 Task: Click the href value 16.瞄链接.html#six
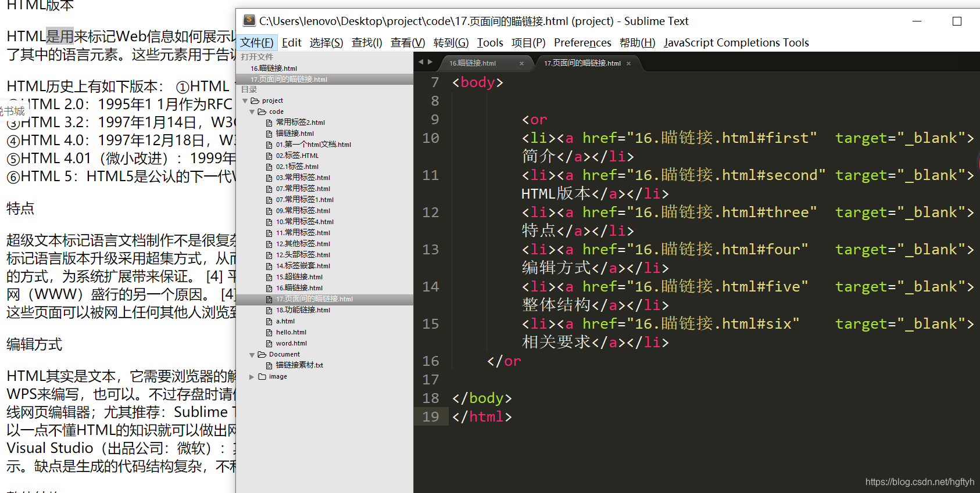click(713, 324)
